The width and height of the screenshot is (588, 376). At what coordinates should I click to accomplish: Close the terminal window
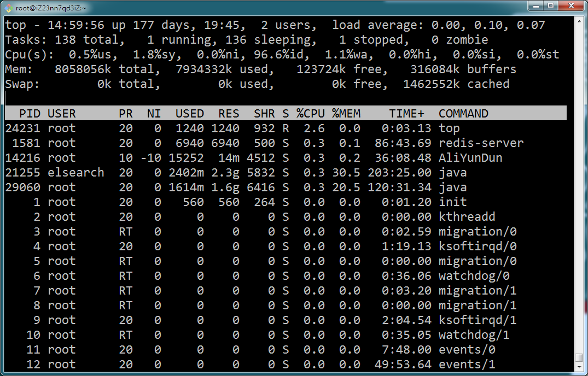point(571,5)
